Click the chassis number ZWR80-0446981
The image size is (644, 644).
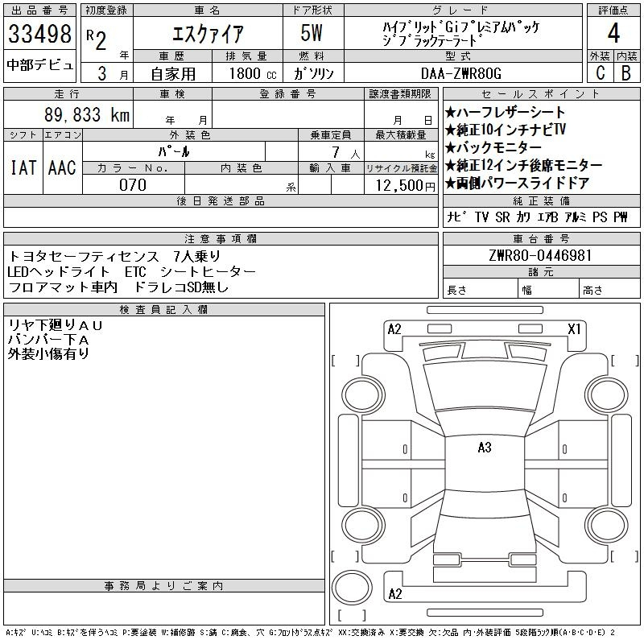pyautogui.click(x=540, y=255)
